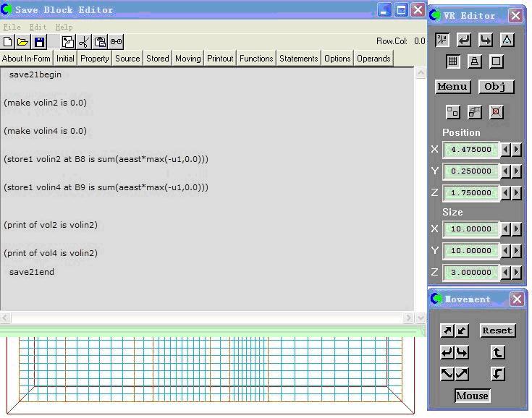Switch to the Source tab
532x418 pixels.
point(127,59)
